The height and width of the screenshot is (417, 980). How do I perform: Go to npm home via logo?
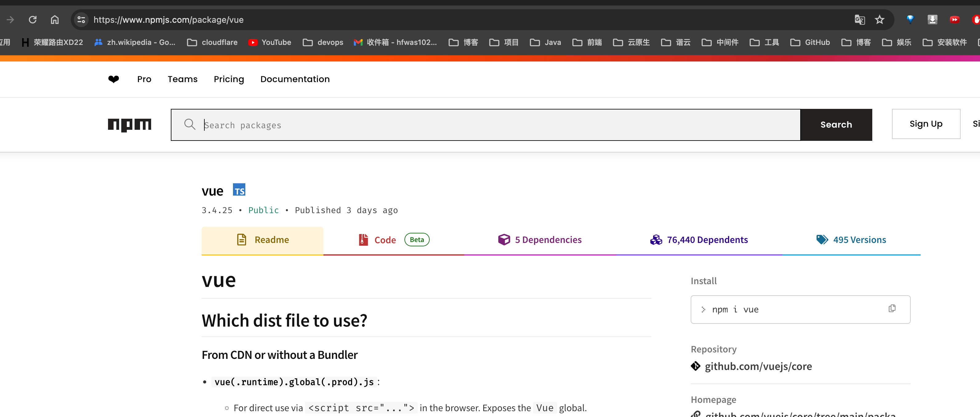(x=129, y=125)
